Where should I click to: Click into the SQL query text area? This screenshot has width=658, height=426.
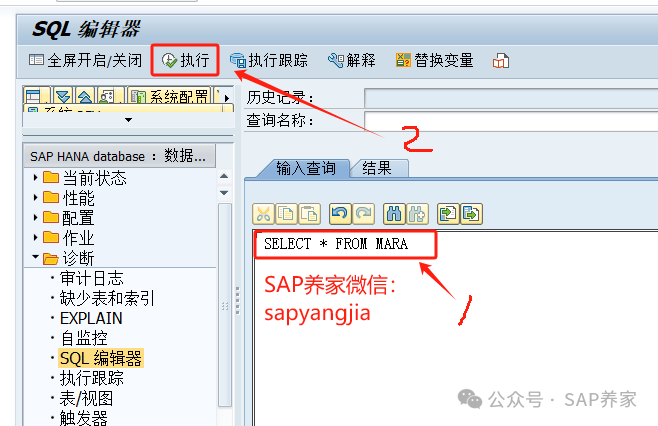coord(455,327)
